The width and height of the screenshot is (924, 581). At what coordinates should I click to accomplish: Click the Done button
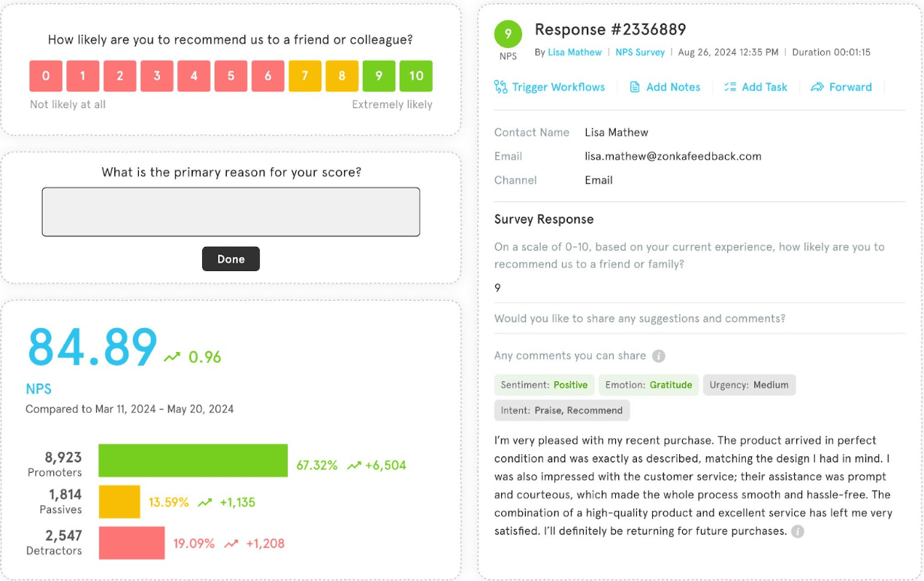click(x=231, y=259)
